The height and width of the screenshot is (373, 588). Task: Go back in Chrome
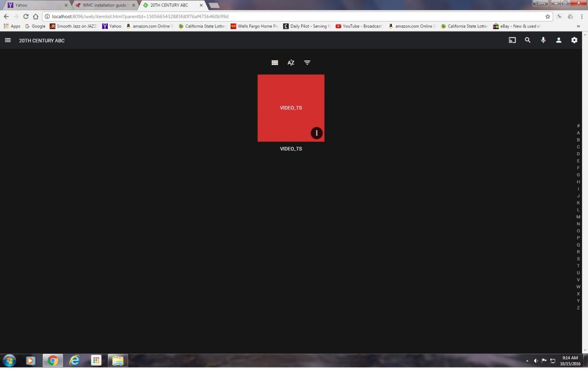(6, 16)
